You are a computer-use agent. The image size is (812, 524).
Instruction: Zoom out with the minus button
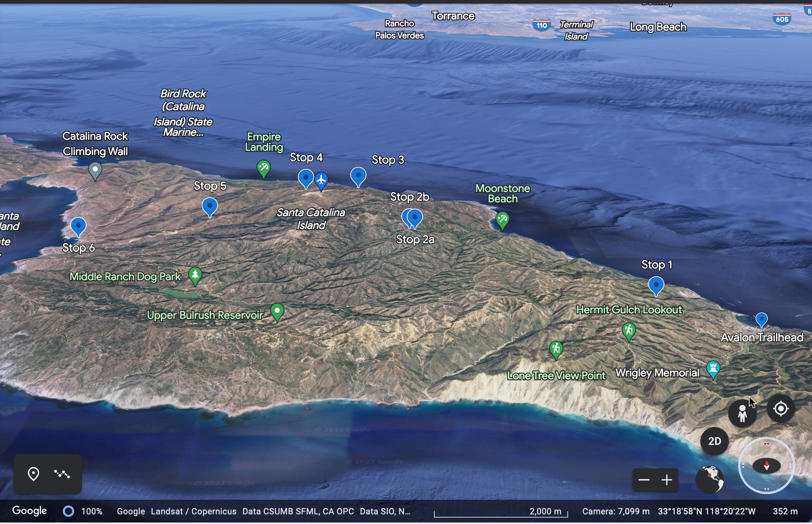point(644,479)
